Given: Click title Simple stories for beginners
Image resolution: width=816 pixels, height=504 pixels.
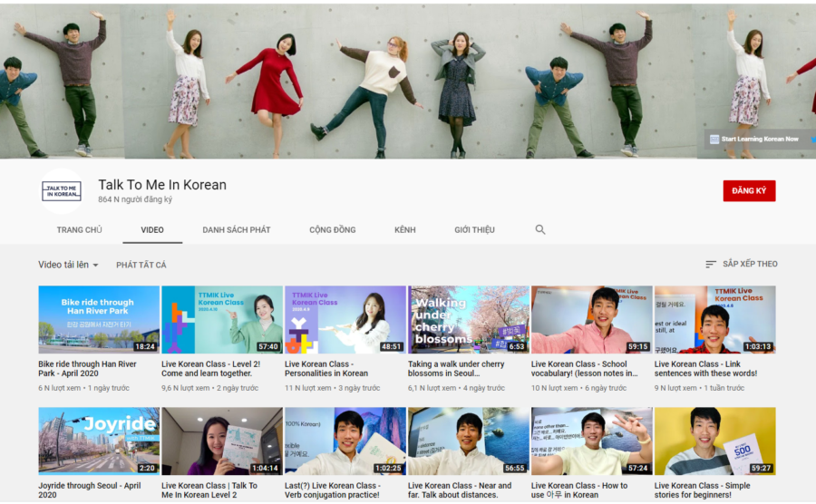Looking at the screenshot, I should point(703,490).
